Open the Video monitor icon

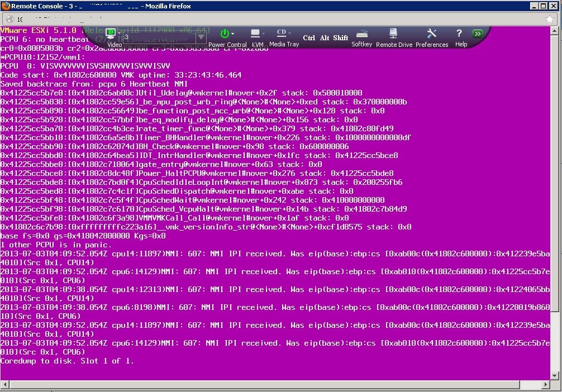click(112, 34)
